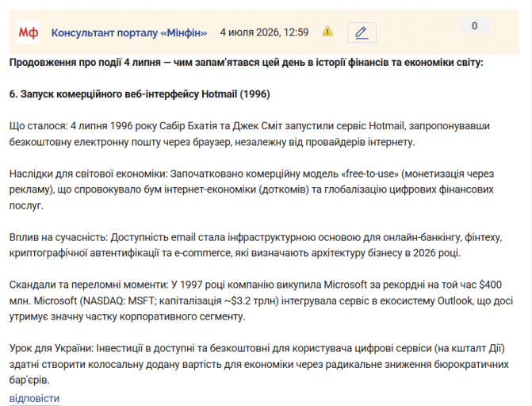532x406 pixels.
Task: Click the pencil edit comment button
Action: pos(362,33)
